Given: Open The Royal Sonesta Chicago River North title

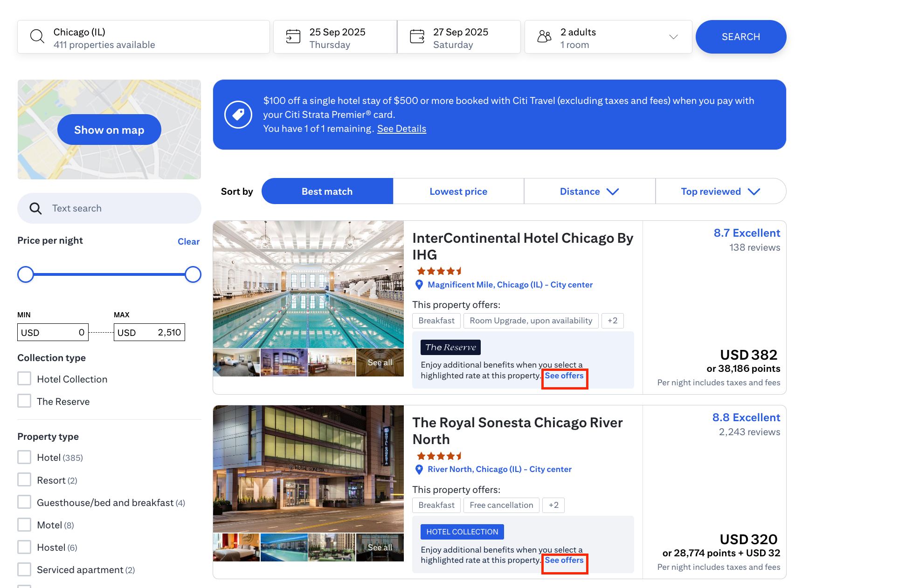Looking at the screenshot, I should click(518, 431).
